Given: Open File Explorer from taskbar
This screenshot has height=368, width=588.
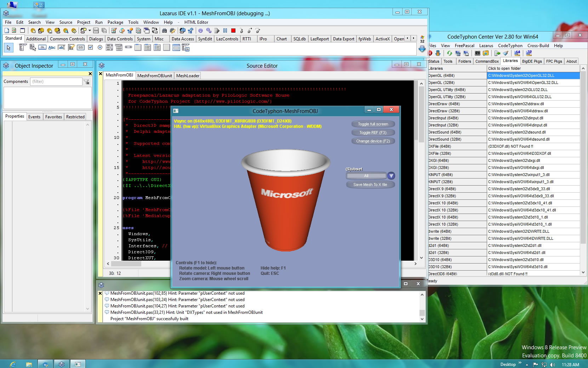Looking at the screenshot, I should 29,364.
